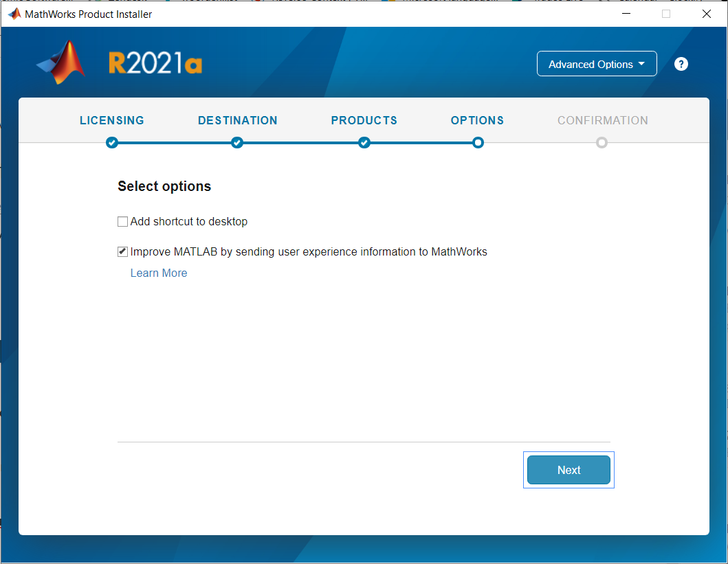Click the Next button

pyautogui.click(x=569, y=470)
